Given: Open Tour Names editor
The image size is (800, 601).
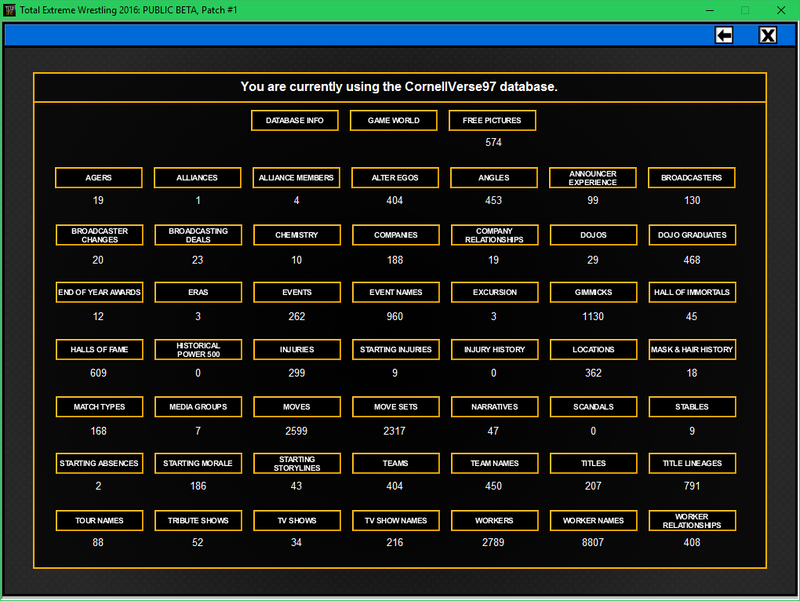Looking at the screenshot, I should (x=99, y=520).
